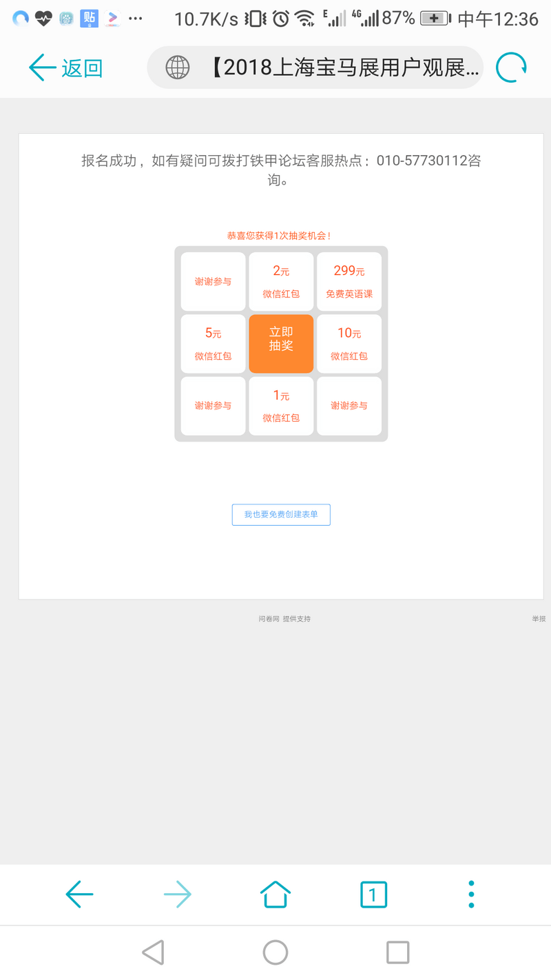This screenshot has height=980, width=551.
Task: Select the 299元 免费英语课 prize tile
Action: pyautogui.click(x=349, y=281)
